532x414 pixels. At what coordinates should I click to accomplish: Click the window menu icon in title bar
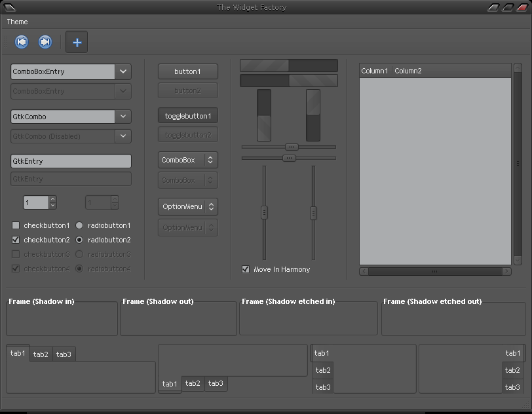pos(9,7)
